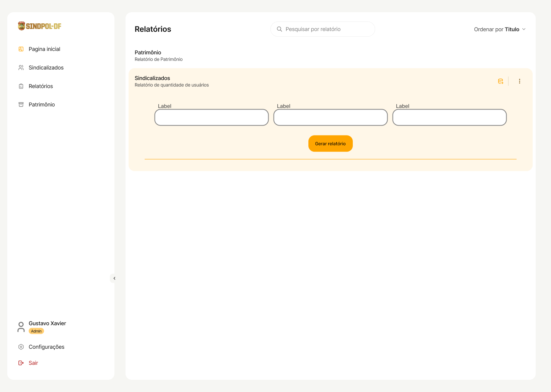This screenshot has width=551, height=392.
Task: Click the red Sair logout icon
Action: click(x=21, y=363)
